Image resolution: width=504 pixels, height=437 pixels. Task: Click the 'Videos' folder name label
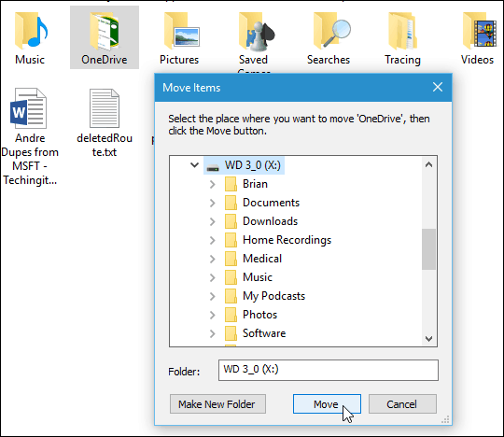(x=477, y=60)
